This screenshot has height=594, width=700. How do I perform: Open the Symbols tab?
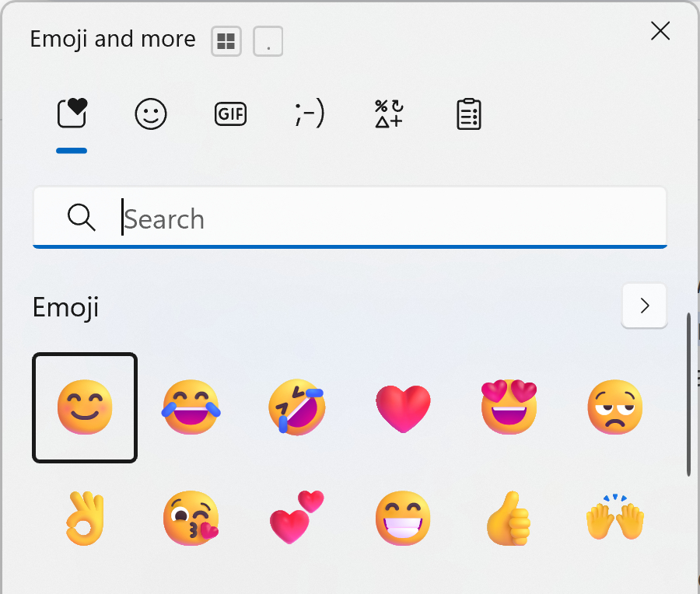point(389,114)
